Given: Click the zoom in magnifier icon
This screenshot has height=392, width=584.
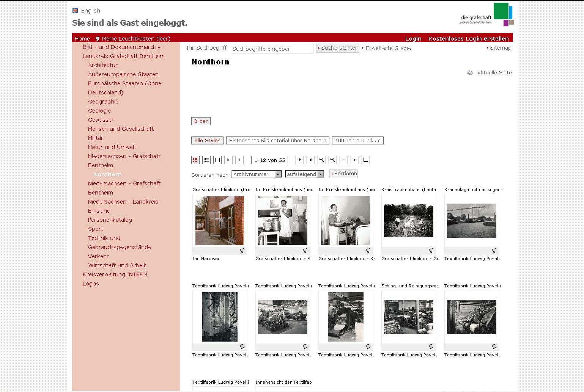Looking at the screenshot, I should pos(333,160).
